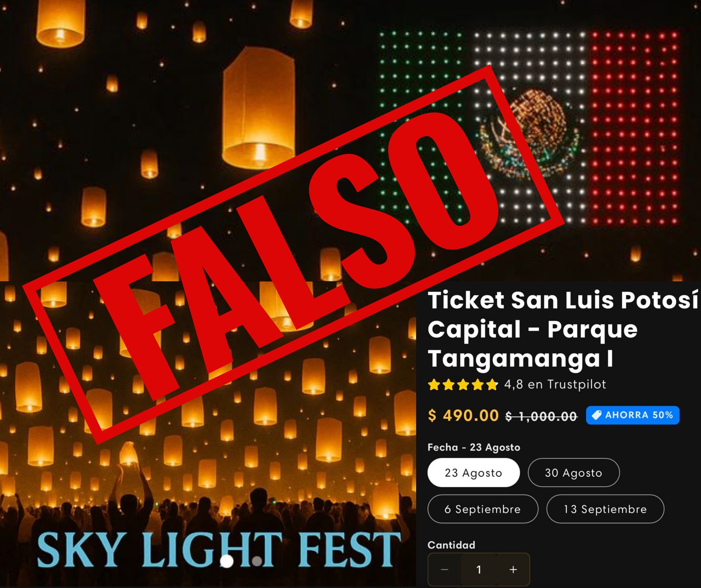
Task: Choose the 30 Agosto date option
Action: [x=574, y=473]
